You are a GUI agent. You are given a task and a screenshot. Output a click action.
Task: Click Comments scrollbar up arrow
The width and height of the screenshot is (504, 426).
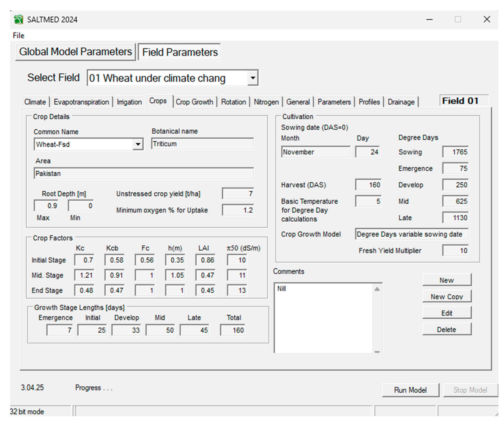[377, 289]
